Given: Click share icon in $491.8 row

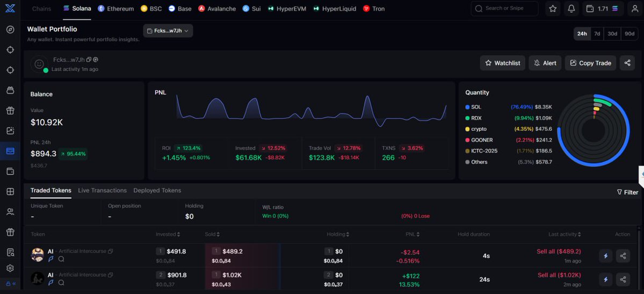Looking at the screenshot, I should (x=623, y=256).
